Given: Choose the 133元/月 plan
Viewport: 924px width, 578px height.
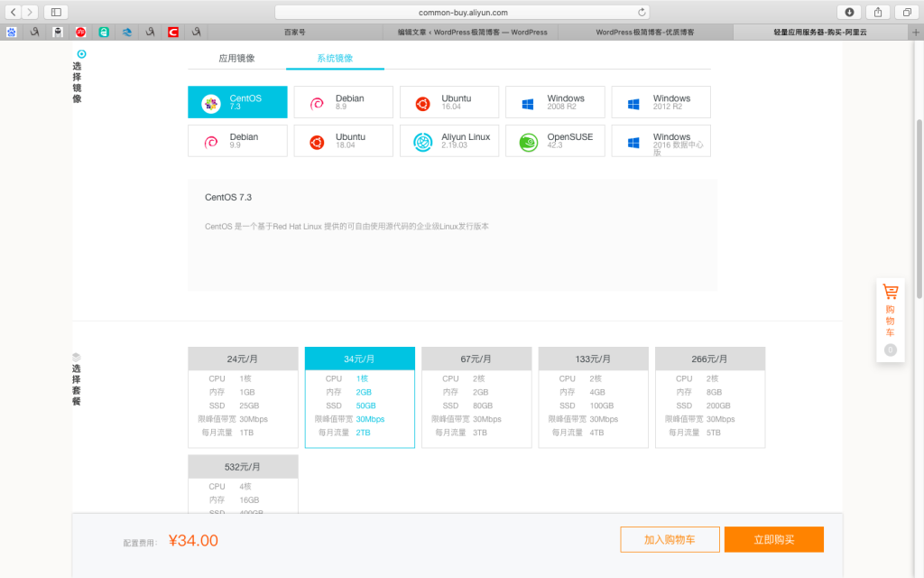Looking at the screenshot, I should click(x=594, y=397).
